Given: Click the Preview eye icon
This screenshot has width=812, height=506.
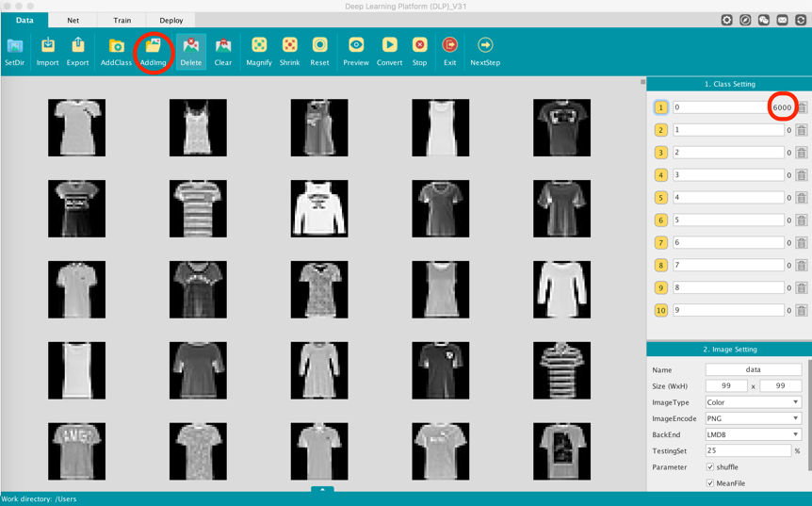Looking at the screenshot, I should (x=356, y=46).
